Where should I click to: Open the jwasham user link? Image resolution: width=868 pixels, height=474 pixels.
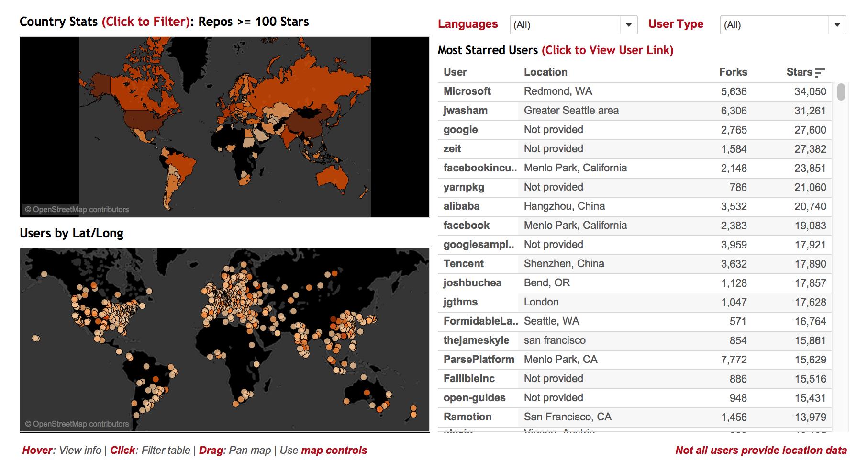465,111
